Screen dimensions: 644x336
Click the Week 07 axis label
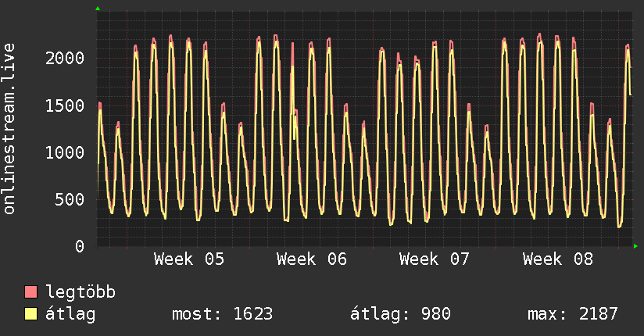[434, 259]
